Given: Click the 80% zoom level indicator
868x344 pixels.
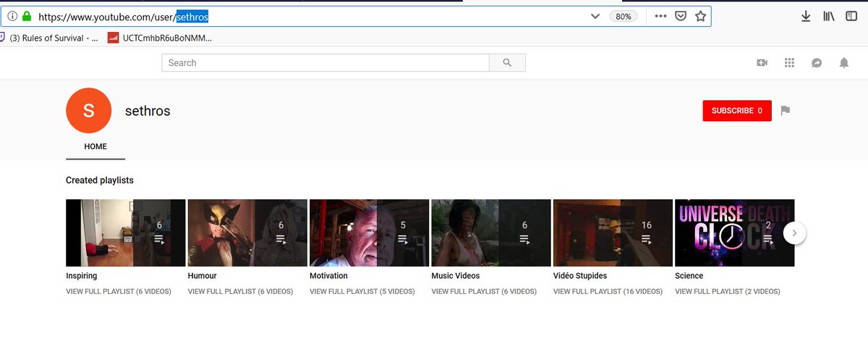Looking at the screenshot, I should [623, 16].
